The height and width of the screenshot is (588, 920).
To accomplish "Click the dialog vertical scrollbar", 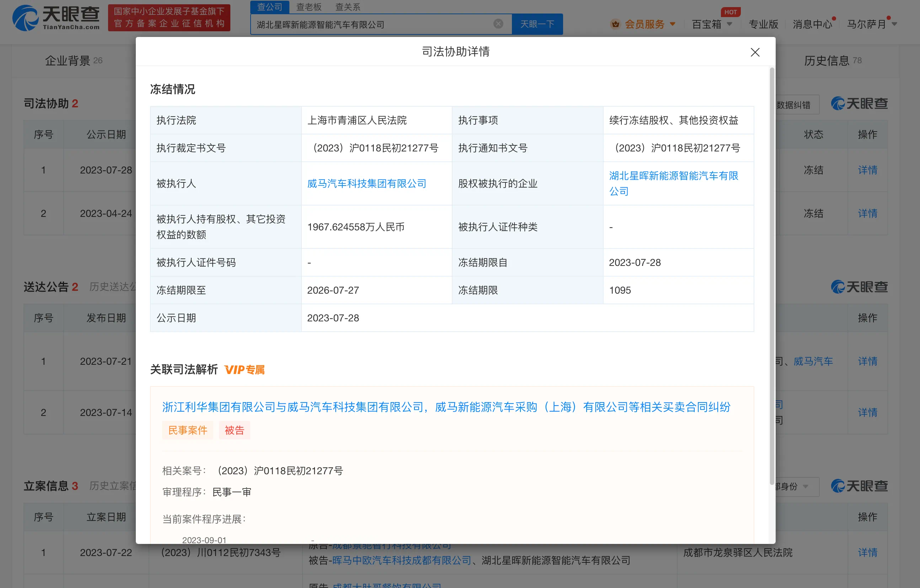I will [772, 276].
